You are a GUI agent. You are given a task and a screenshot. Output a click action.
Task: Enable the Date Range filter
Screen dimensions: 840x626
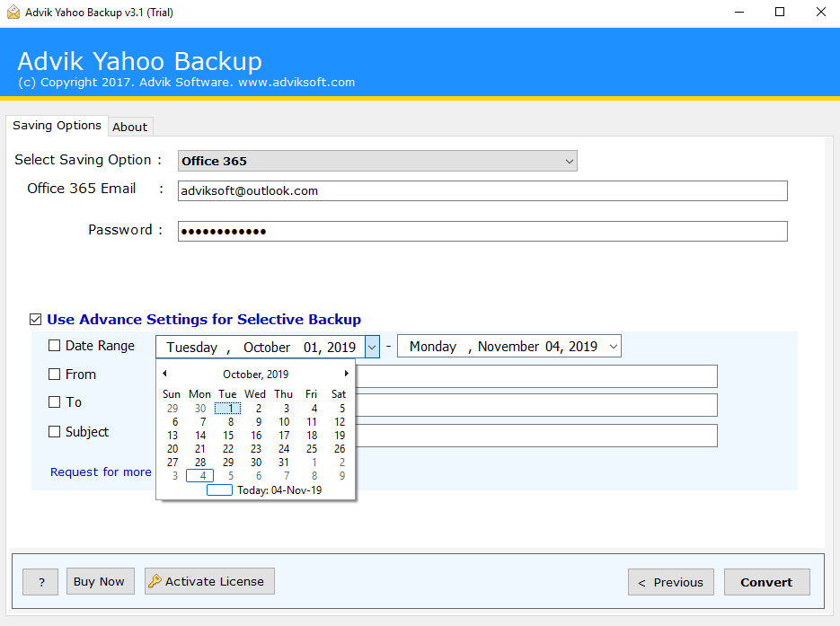(52, 346)
